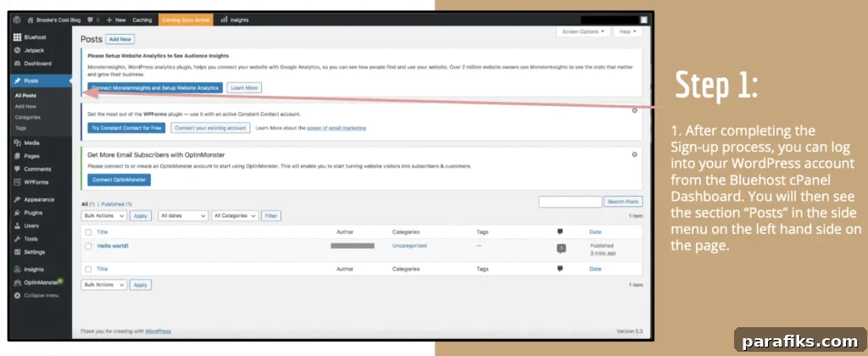
Task: Click the Pages icon in sidebar
Action: click(18, 156)
